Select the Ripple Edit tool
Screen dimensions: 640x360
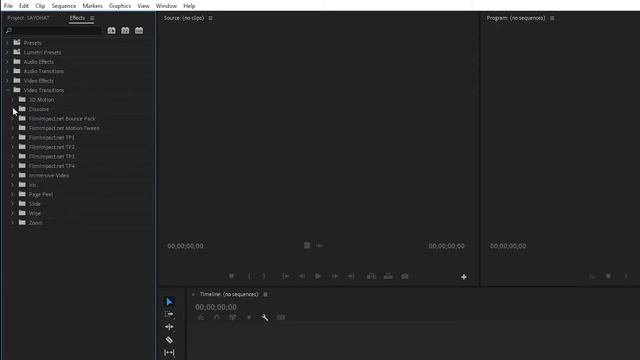tap(169, 327)
